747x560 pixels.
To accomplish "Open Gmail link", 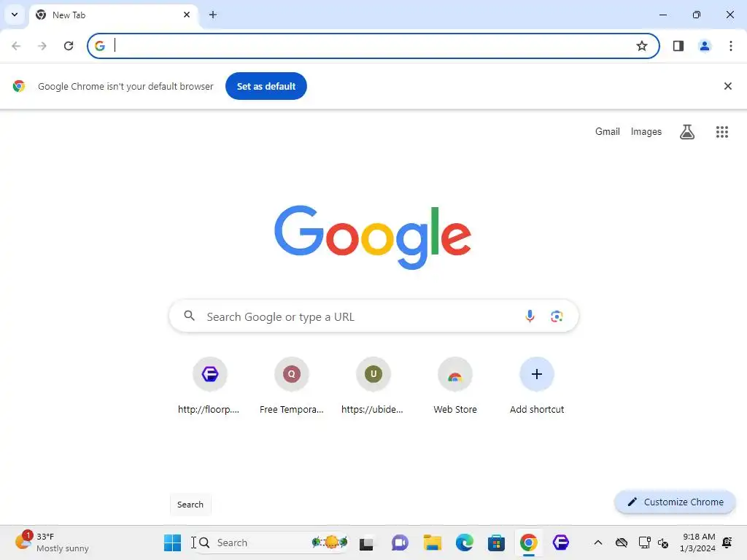I will 608,131.
